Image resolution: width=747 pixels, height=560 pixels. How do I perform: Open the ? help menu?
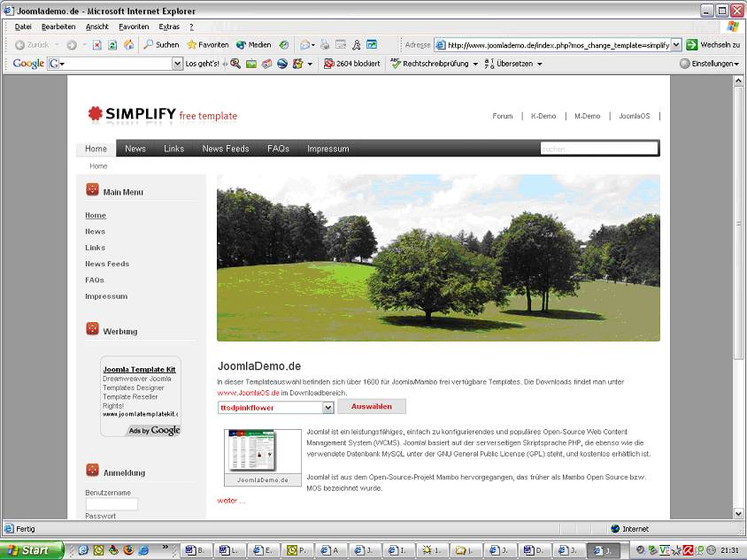[191, 27]
